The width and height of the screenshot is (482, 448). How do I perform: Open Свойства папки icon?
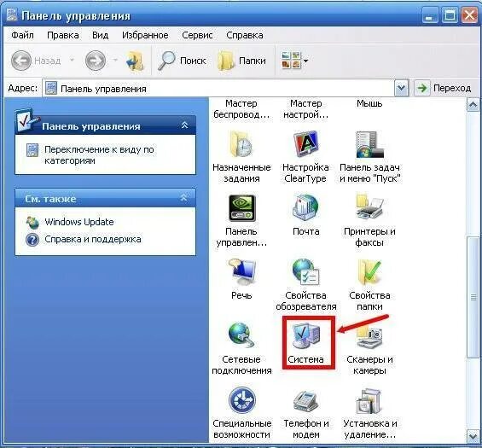tap(369, 272)
